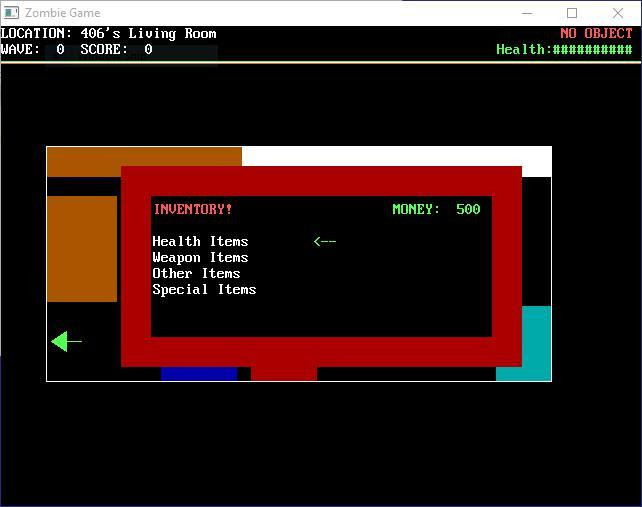
Task: Close the Zombie Game window
Action: pos(618,13)
